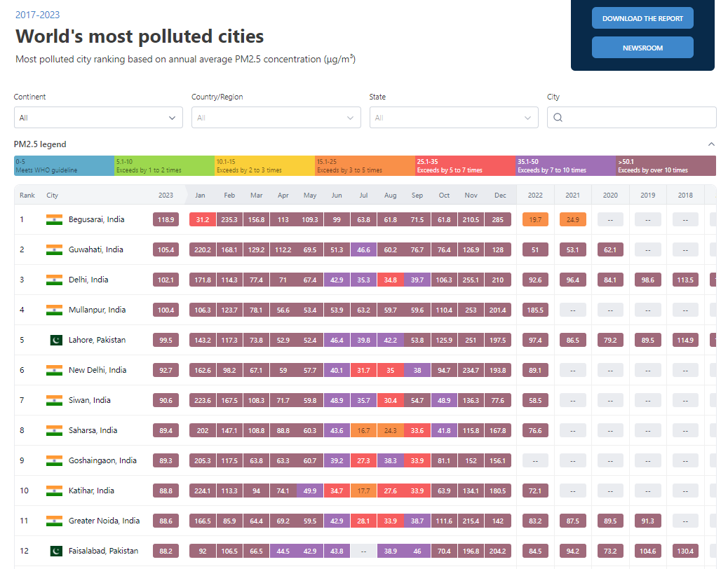Select the 10.1-15 yellow legend swatch
This screenshot has height=569, width=728.
pos(264,166)
